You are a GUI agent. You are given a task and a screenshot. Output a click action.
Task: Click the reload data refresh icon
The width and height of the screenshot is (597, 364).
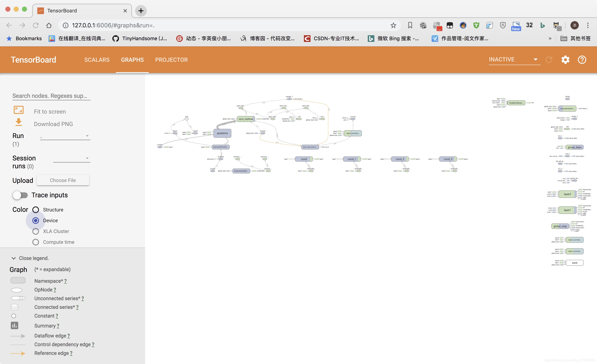click(x=549, y=60)
